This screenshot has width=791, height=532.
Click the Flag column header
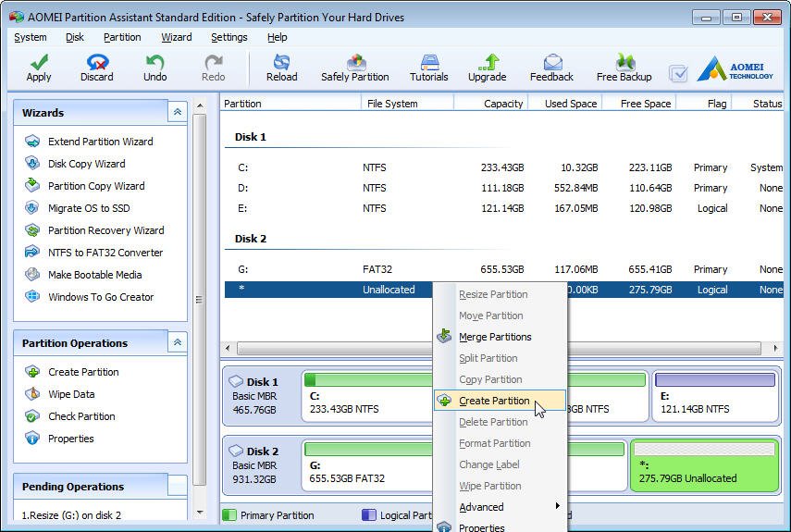703,104
